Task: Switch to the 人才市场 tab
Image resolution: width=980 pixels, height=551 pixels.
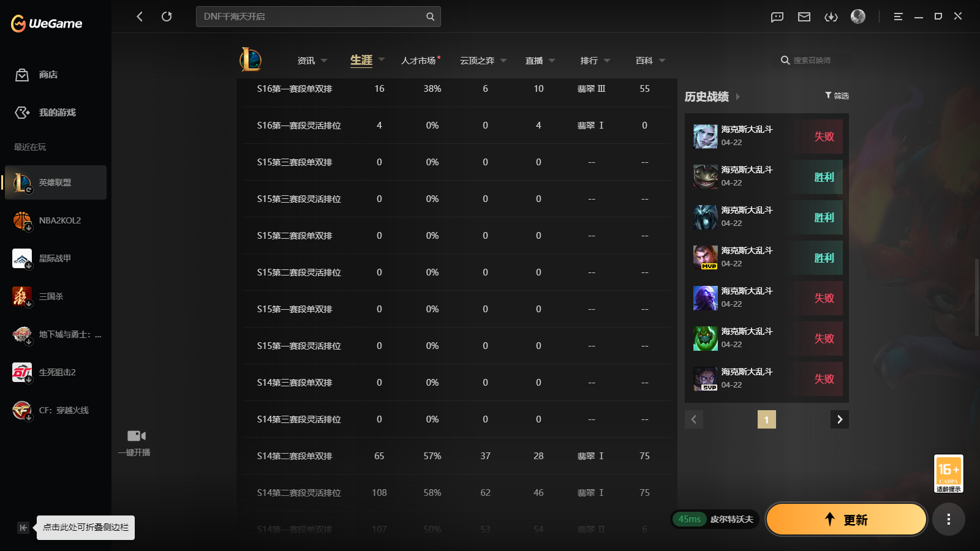Action: pyautogui.click(x=419, y=61)
